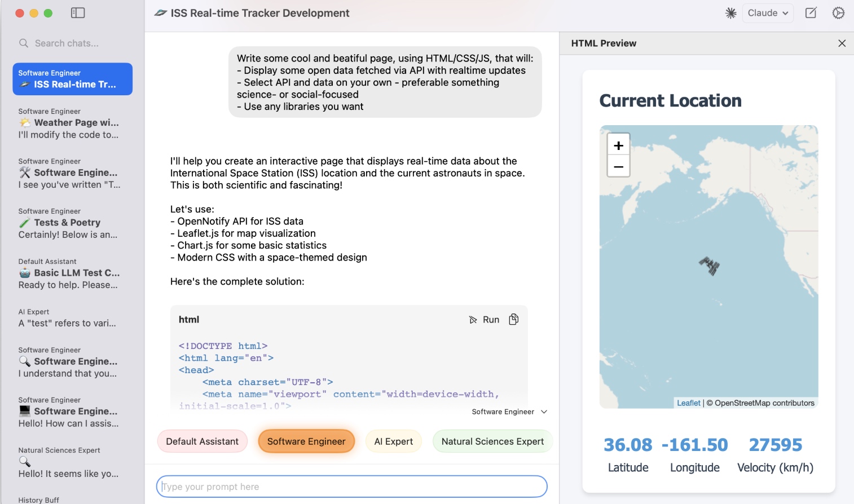Viewport: 854px width, 504px height.
Task: Click the longitude value -161.50
Action: coord(695,445)
